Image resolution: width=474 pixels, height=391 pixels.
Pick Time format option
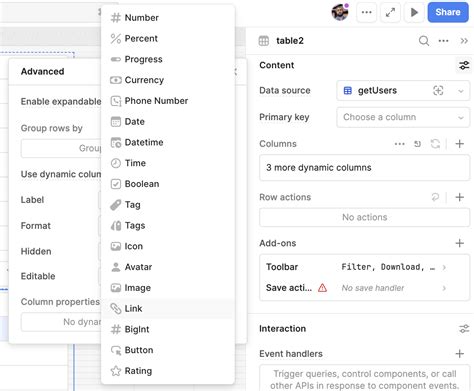point(168,163)
